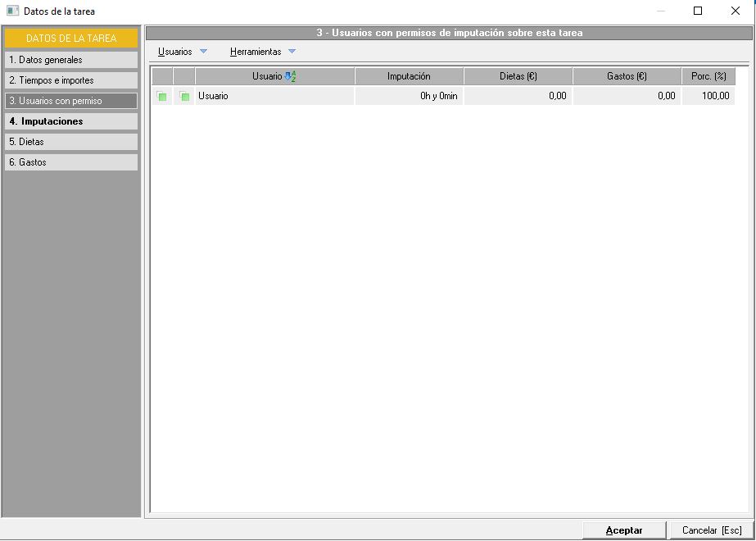Click the first green icon in Usuario row
The width and height of the screenshot is (756, 541).
pos(162,97)
